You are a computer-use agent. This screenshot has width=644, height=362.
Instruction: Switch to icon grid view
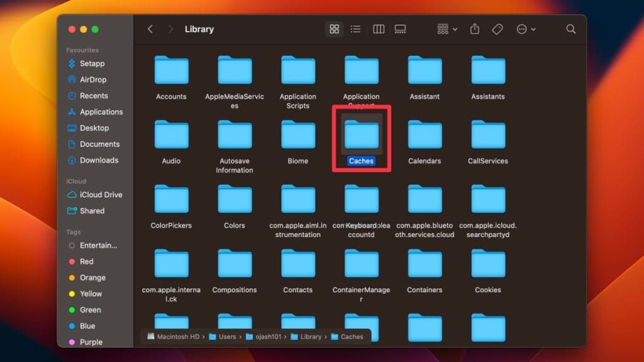click(x=335, y=29)
